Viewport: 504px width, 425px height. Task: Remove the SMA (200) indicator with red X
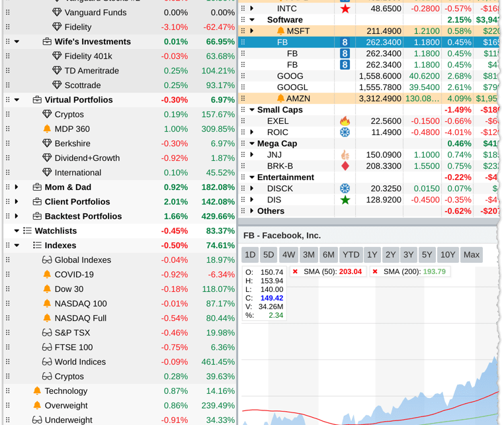coord(375,272)
